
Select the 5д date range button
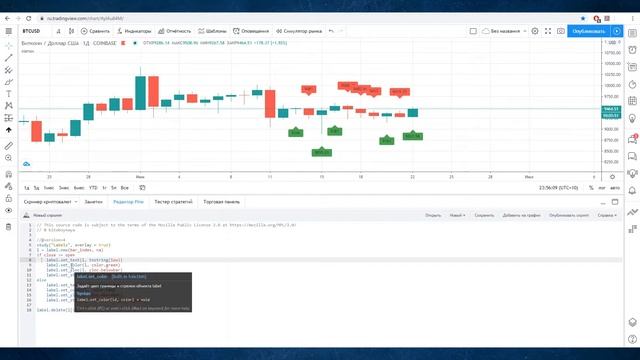point(36,188)
